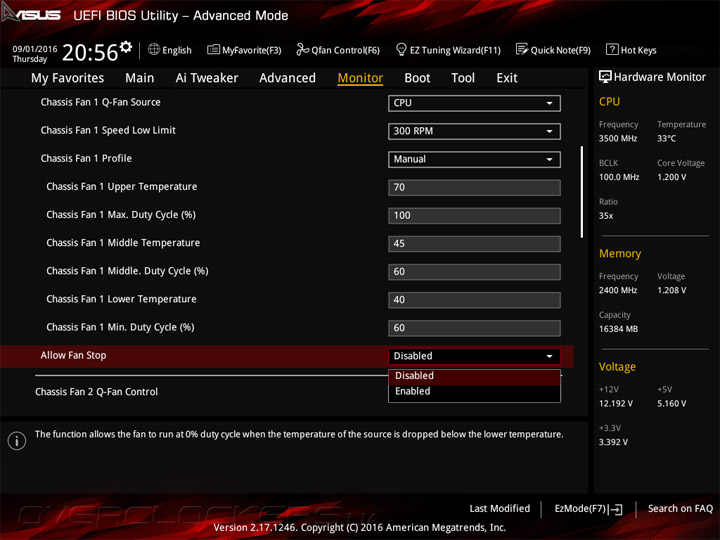Click the 5.160 V reading
Image resolution: width=720 pixels, height=540 pixels.
671,404
